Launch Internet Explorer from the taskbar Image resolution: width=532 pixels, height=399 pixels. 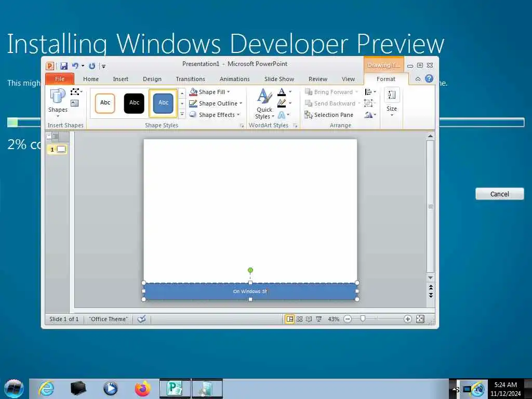46,389
